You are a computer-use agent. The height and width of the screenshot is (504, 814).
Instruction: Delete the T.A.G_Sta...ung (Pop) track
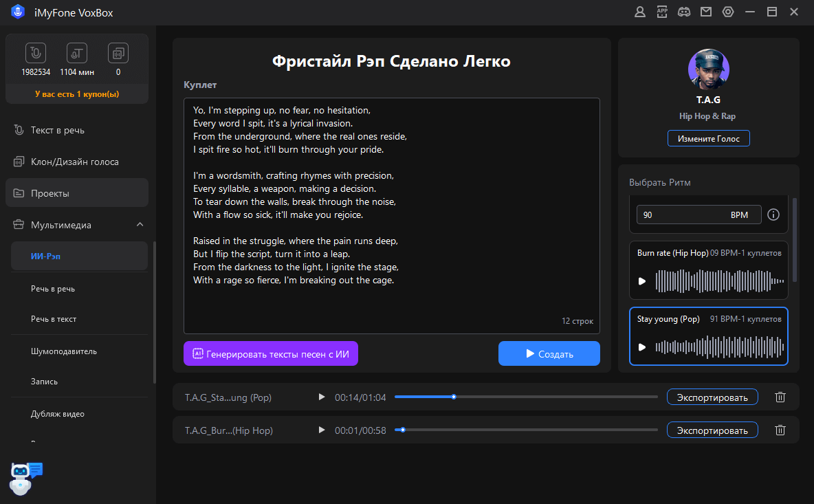coord(780,397)
